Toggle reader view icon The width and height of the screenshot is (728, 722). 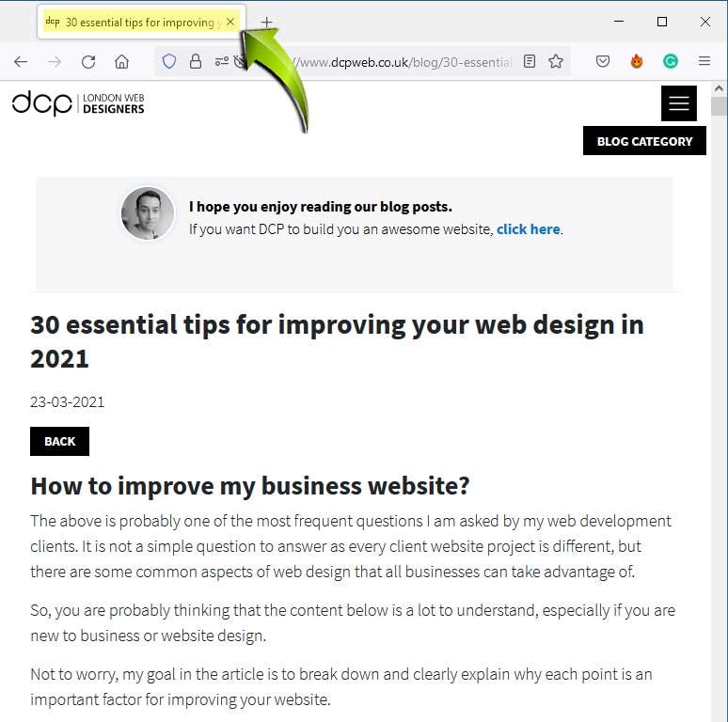tap(530, 61)
